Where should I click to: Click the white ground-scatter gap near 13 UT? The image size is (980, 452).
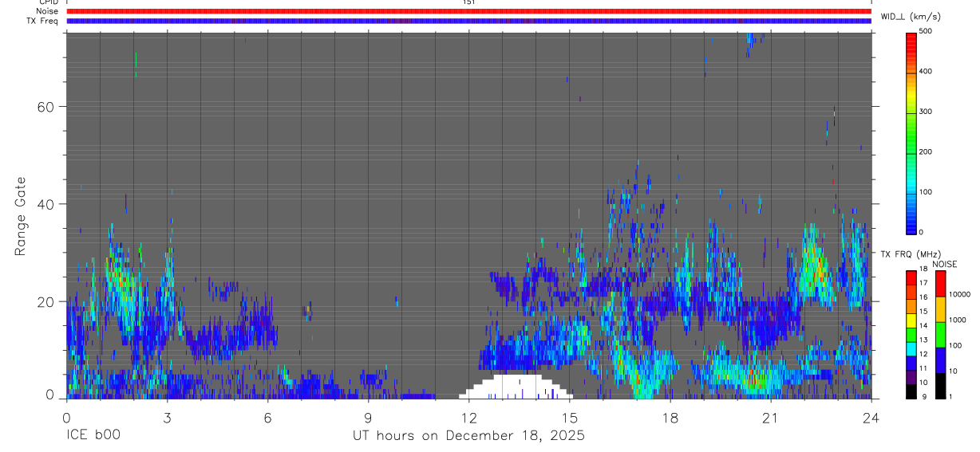(516, 387)
